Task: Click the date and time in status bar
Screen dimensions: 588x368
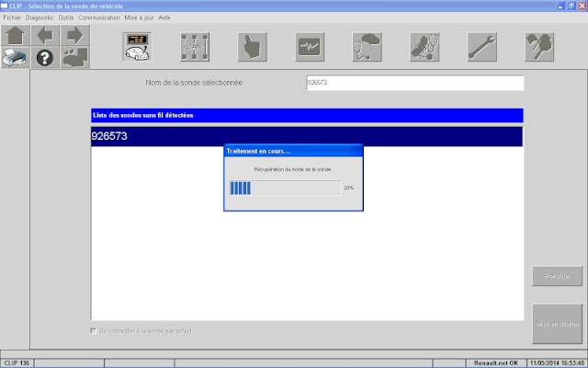Action: [x=557, y=363]
